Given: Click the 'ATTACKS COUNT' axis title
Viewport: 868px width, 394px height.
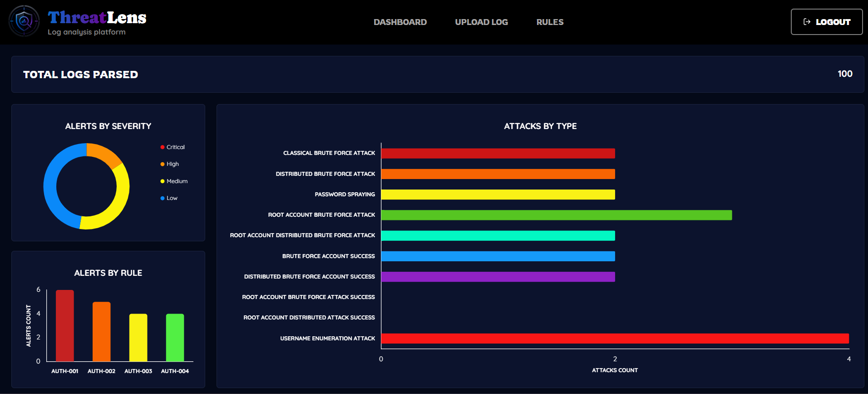Looking at the screenshot, I should coord(615,370).
